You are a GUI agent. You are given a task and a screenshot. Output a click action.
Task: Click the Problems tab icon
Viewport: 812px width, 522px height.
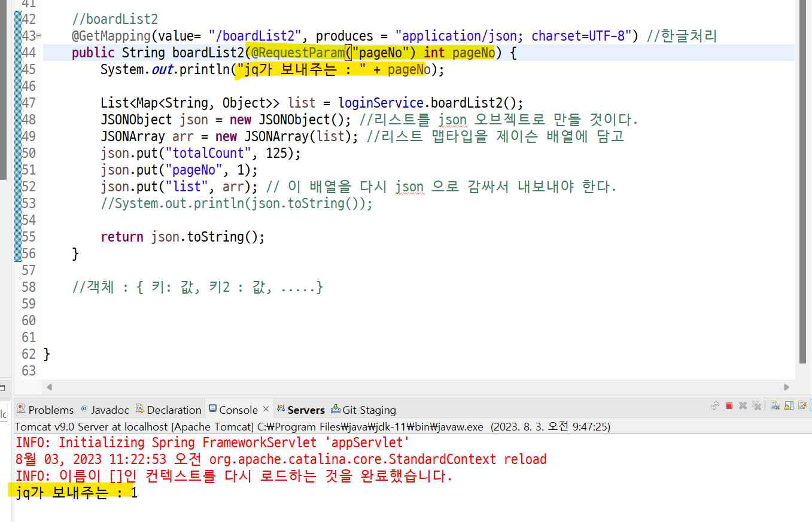pyautogui.click(x=21, y=409)
